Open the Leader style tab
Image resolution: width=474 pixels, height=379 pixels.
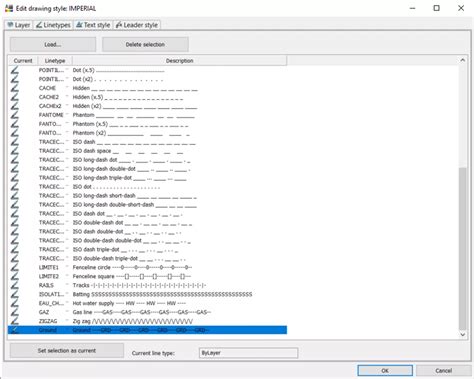tap(137, 25)
